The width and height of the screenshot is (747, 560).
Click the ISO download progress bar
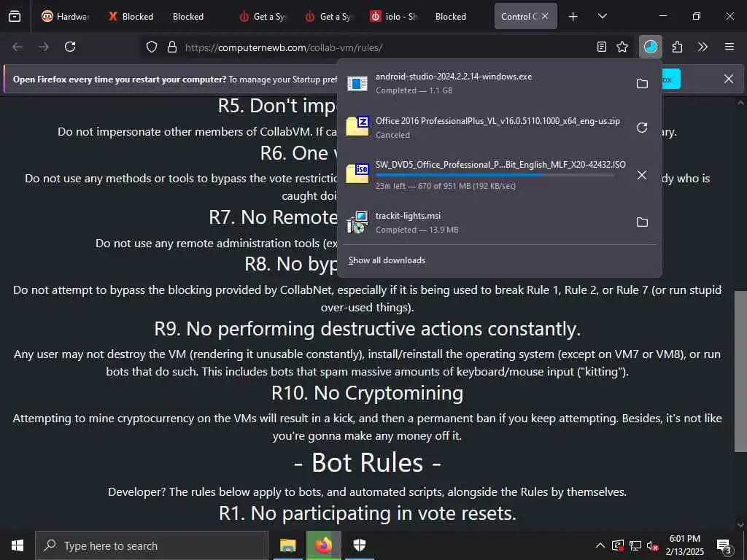point(495,175)
